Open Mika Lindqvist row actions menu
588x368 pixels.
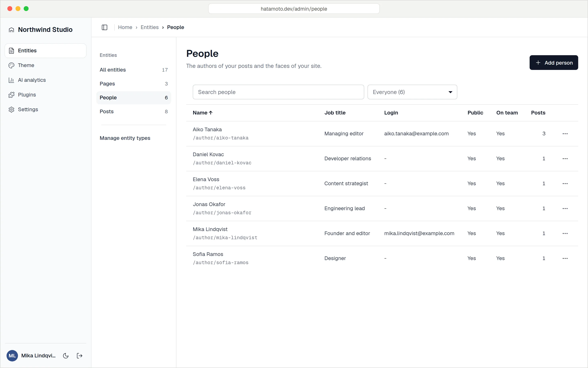[565, 233]
